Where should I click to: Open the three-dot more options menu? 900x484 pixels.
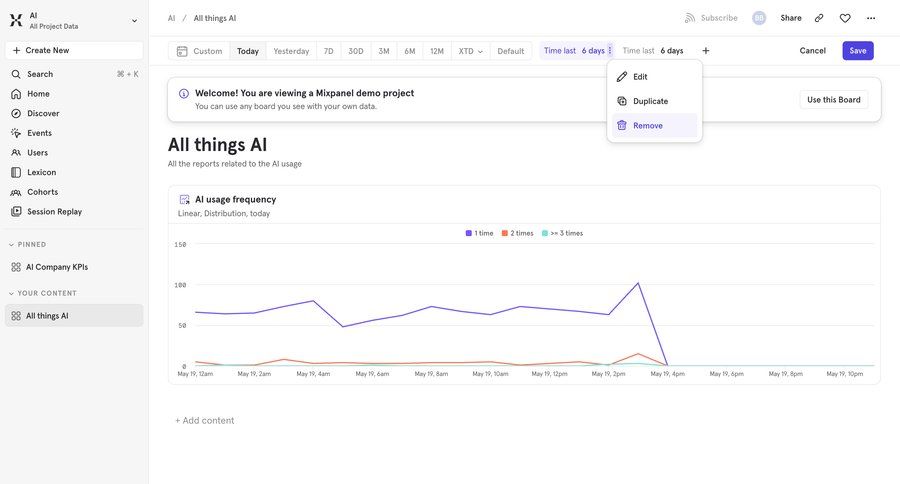(871, 18)
